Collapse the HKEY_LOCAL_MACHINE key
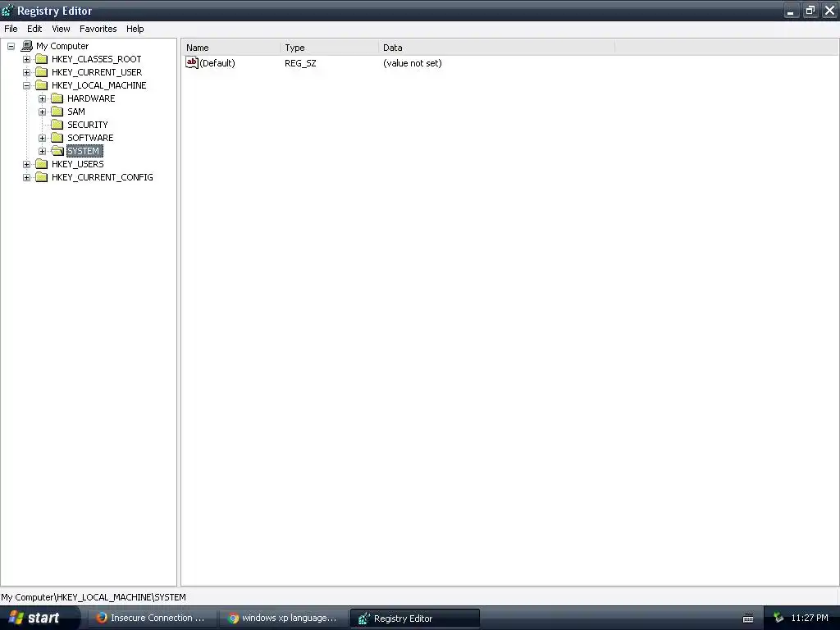 tap(26, 85)
